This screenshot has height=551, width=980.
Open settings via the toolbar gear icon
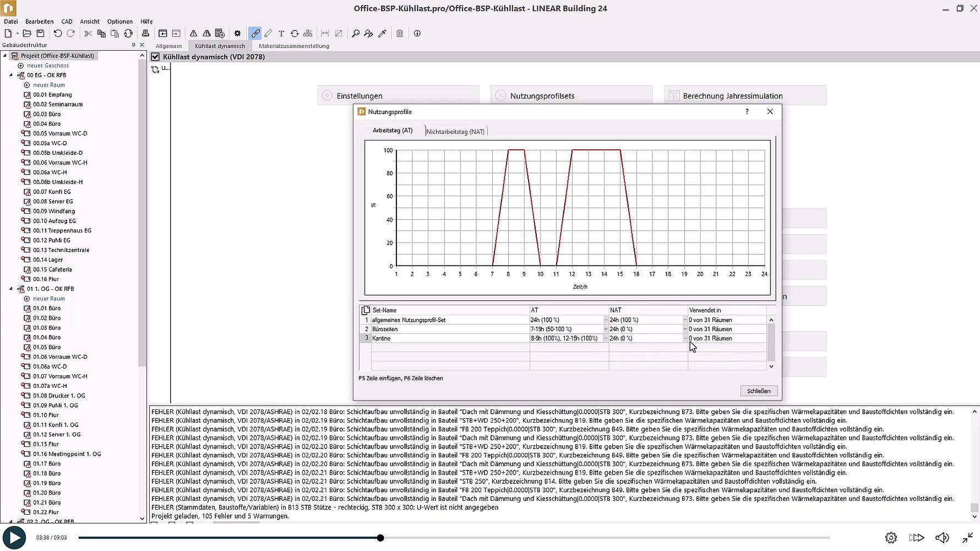(x=237, y=34)
